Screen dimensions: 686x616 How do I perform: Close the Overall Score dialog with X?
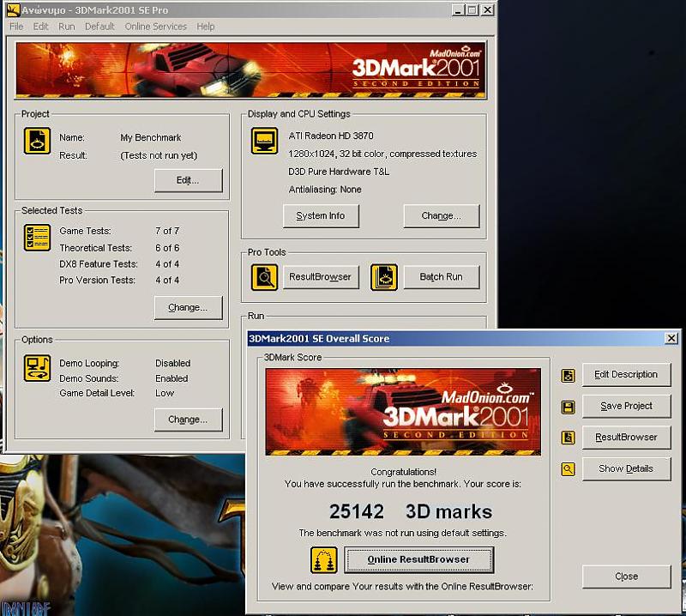pos(671,338)
